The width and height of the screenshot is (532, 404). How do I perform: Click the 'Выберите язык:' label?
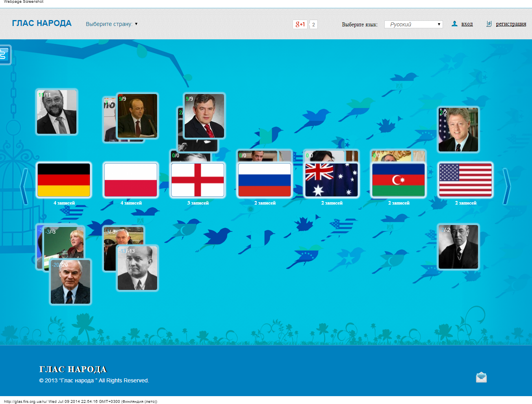[x=360, y=24]
